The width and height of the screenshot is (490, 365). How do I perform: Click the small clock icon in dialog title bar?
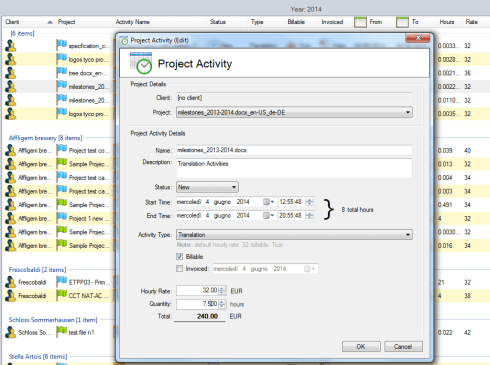point(124,41)
